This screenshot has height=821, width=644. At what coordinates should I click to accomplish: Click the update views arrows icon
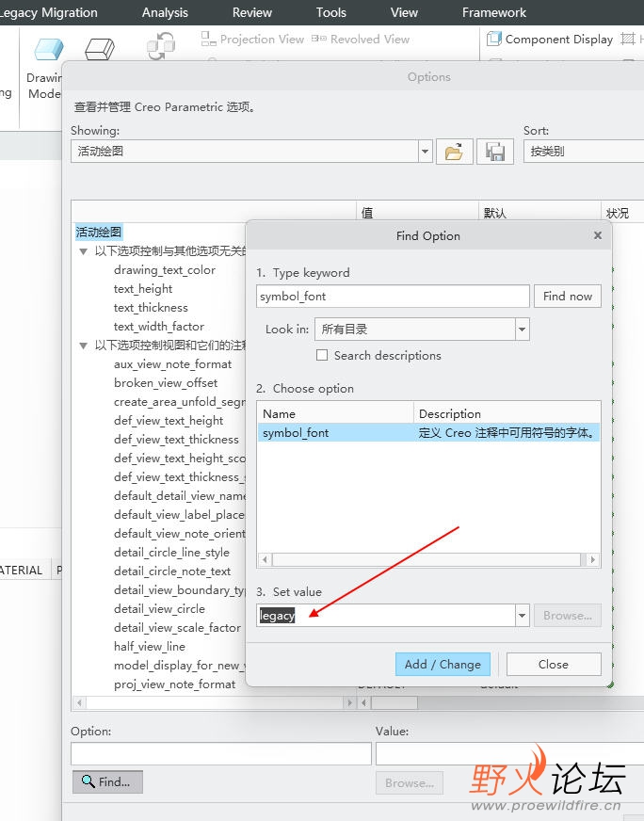(x=161, y=47)
